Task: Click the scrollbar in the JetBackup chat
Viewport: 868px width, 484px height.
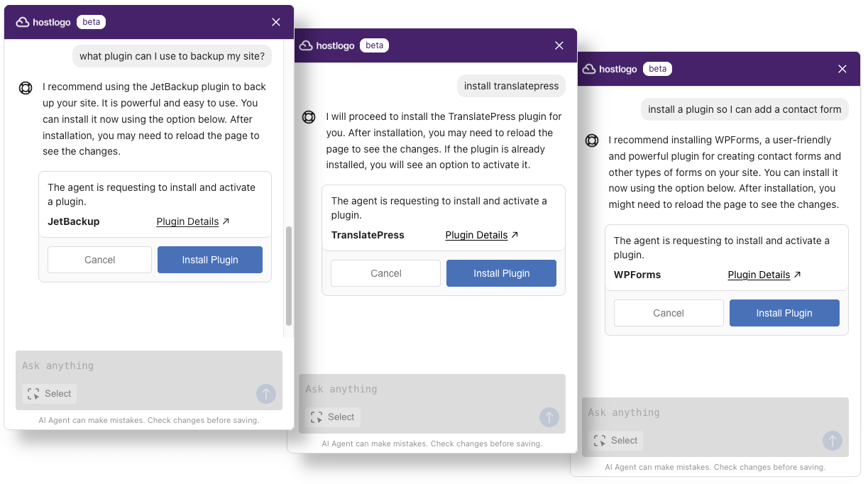Action: (x=288, y=275)
